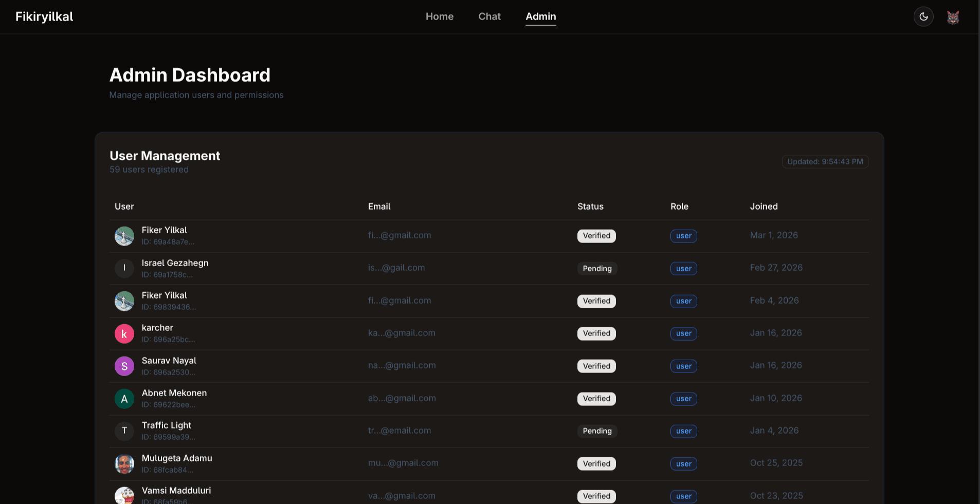Open the role dropdown for Fiker Yilkal
Screen dimensions: 980x504
[683, 236]
